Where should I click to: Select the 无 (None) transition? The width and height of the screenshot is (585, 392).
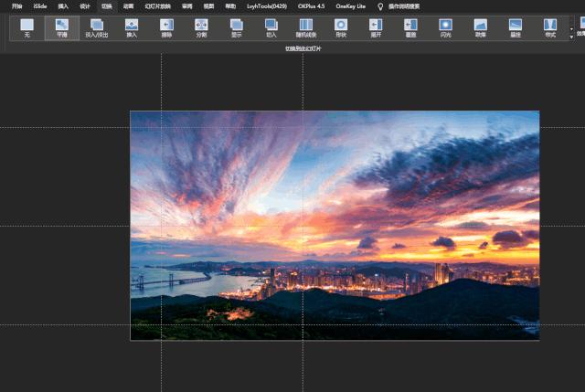coord(27,27)
